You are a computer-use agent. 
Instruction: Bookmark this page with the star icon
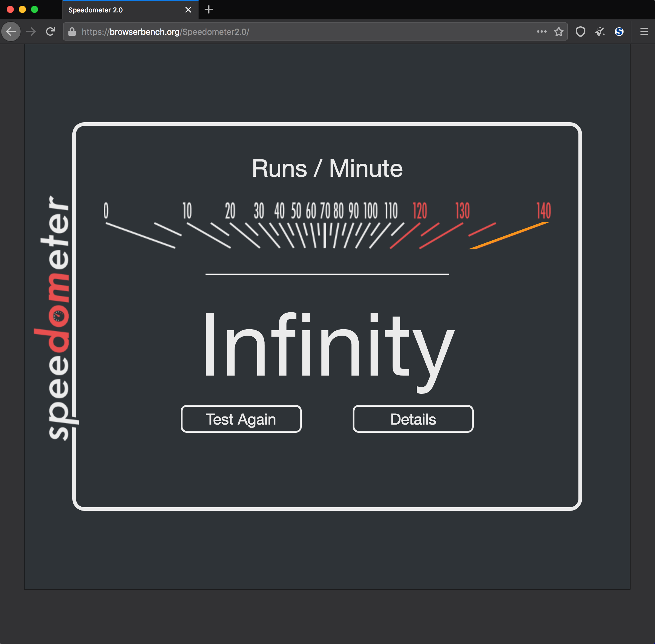click(558, 32)
